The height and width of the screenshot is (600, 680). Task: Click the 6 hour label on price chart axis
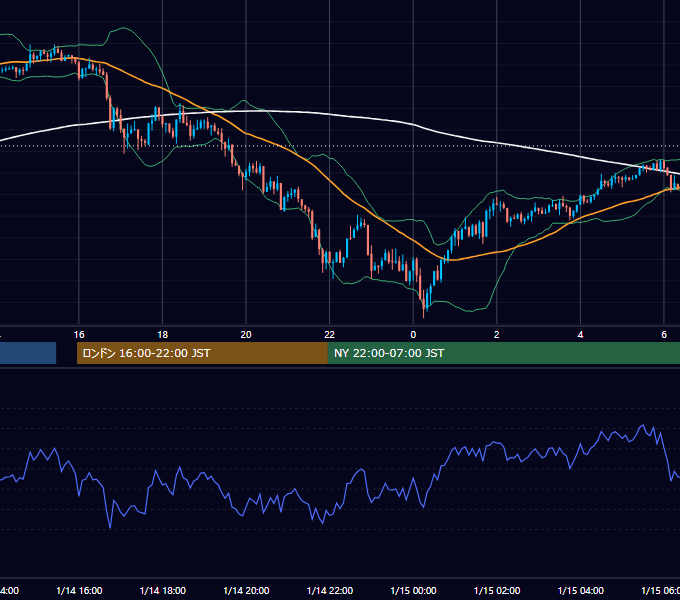[x=664, y=335]
